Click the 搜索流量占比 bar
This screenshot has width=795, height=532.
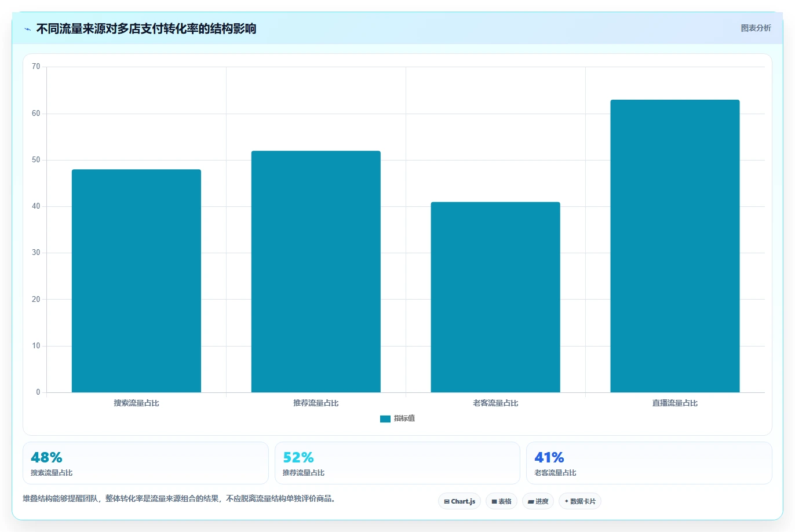136,280
